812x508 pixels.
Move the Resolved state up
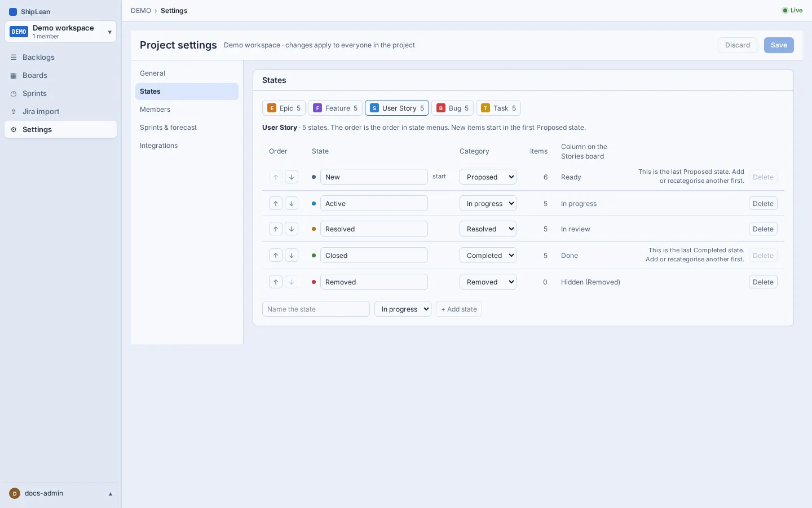coord(276,229)
